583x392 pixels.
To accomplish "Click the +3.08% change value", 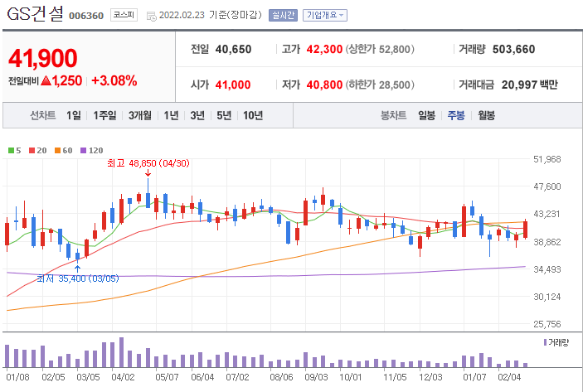I will click(114, 80).
